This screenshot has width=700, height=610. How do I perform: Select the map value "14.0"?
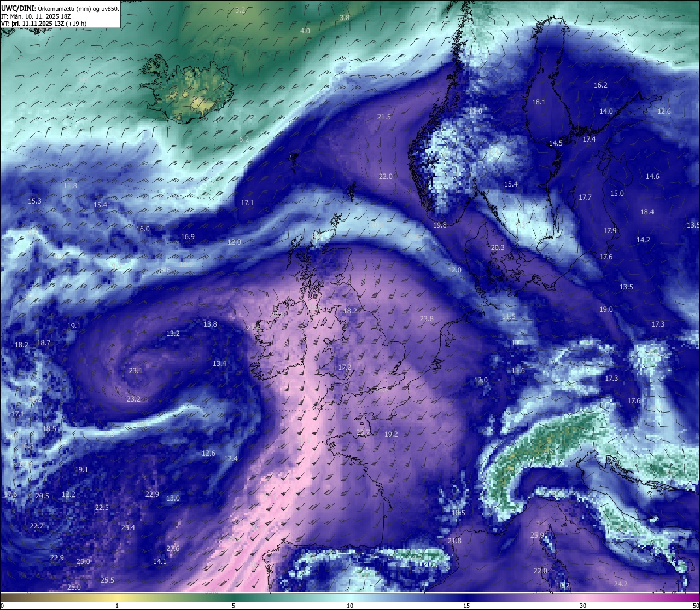pos(606,112)
